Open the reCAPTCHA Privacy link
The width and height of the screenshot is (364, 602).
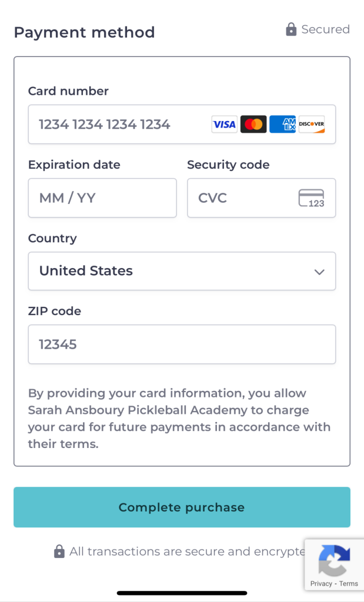[x=321, y=584]
